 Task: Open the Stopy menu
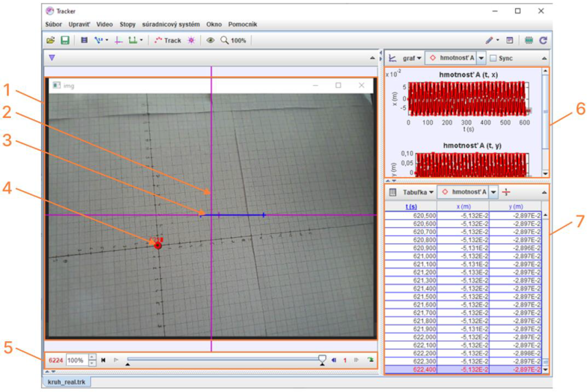point(127,24)
